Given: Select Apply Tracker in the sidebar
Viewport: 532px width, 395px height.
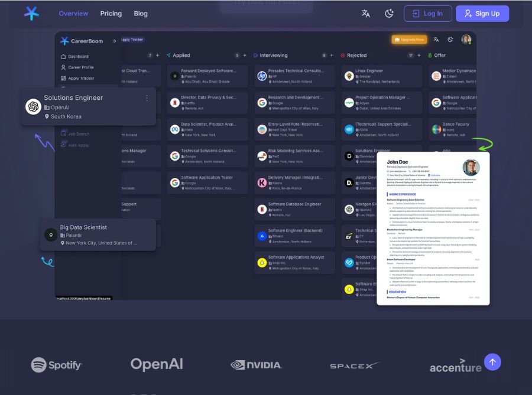Looking at the screenshot, I should tap(79, 77).
